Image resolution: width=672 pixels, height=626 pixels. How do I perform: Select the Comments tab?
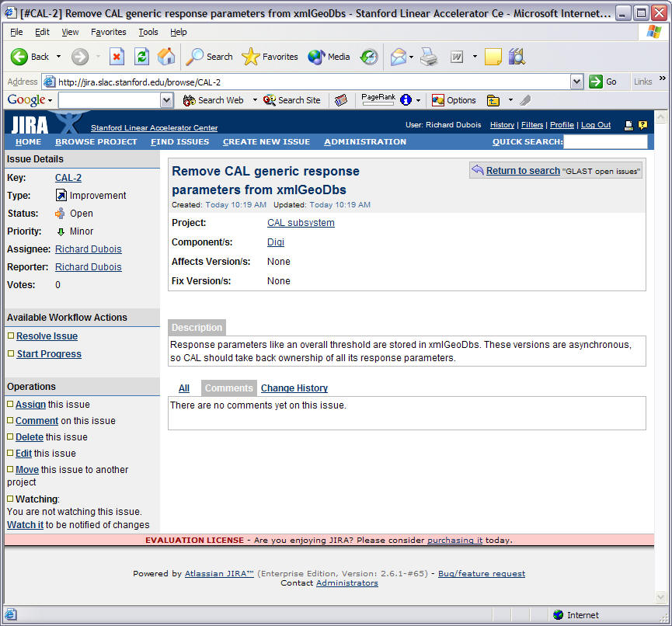pos(229,388)
